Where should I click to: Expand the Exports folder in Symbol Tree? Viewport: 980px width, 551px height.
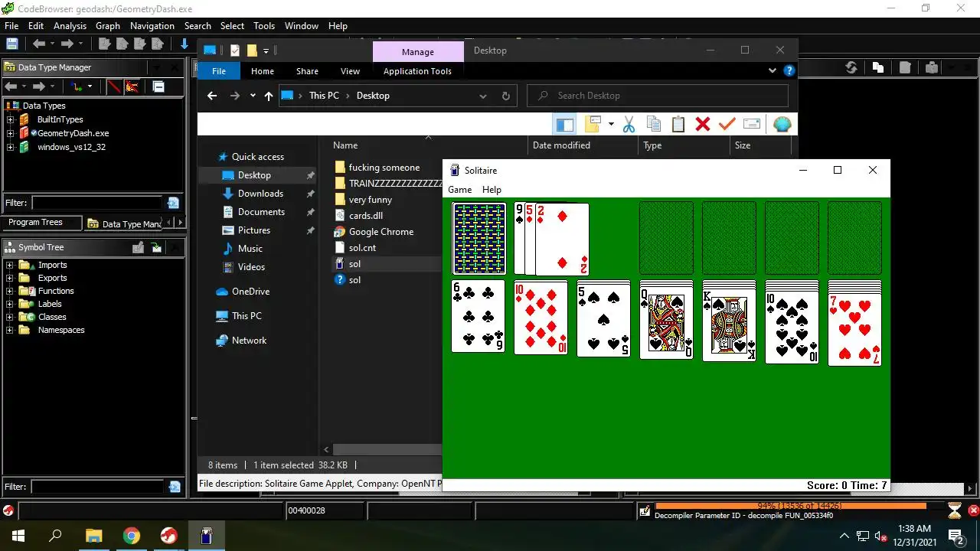click(x=10, y=278)
